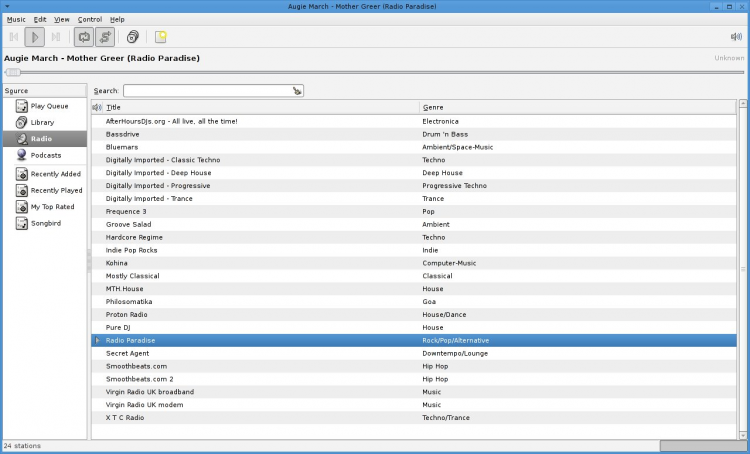Select the Kohina station
Image resolution: width=750 pixels, height=454 pixels.
click(117, 264)
